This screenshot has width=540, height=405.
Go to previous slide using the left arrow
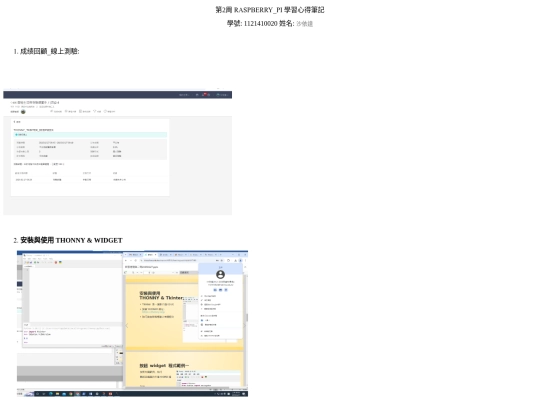pos(127,325)
